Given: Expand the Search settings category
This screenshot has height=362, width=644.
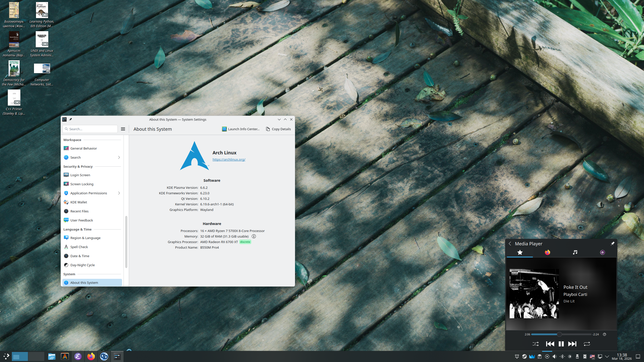Looking at the screenshot, I should click(x=119, y=157).
